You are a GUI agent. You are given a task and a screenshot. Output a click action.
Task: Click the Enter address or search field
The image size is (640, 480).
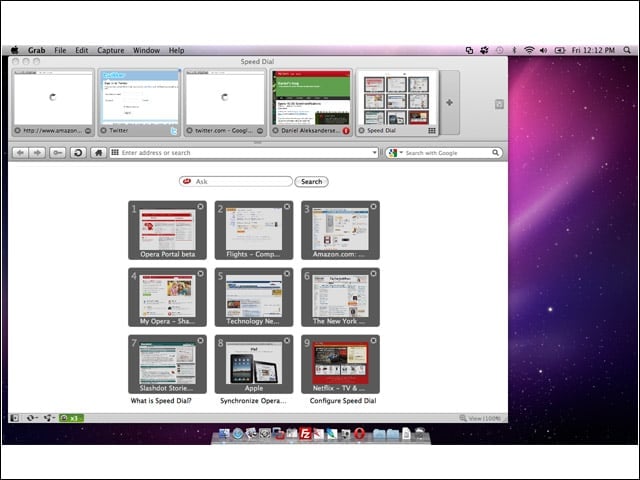[245, 153]
